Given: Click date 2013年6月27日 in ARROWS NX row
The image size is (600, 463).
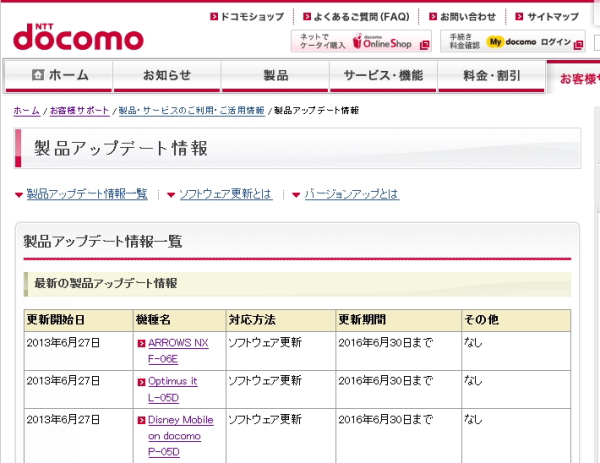Looking at the screenshot, I should pos(63,343).
